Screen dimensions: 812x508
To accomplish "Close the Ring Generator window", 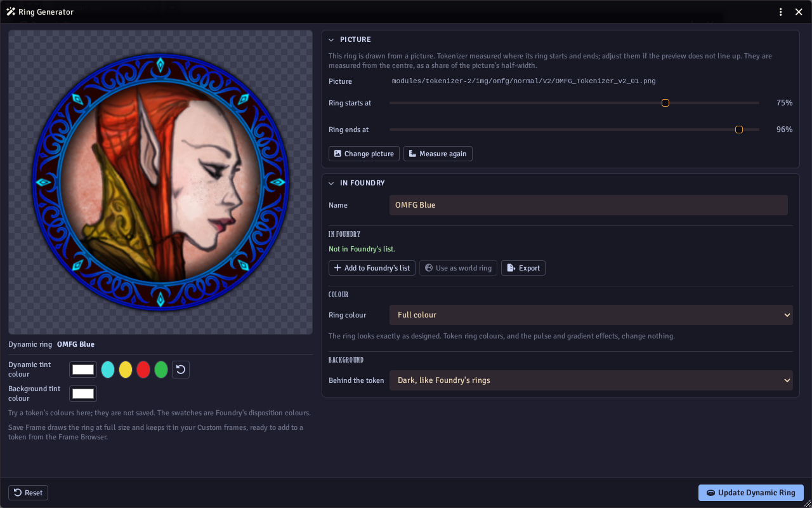I will coord(799,12).
